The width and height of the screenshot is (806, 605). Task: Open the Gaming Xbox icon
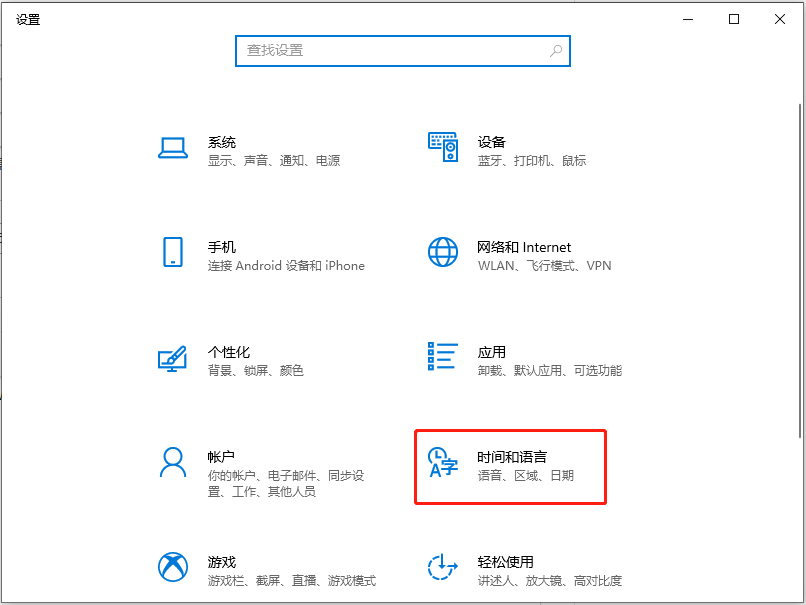click(x=173, y=567)
